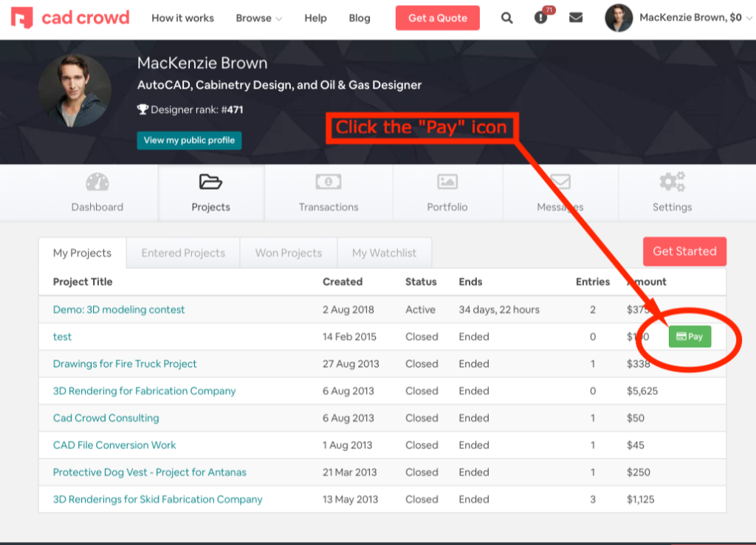Switch to the Won Projects tab
Screen dimensions: 756x545
tap(288, 253)
